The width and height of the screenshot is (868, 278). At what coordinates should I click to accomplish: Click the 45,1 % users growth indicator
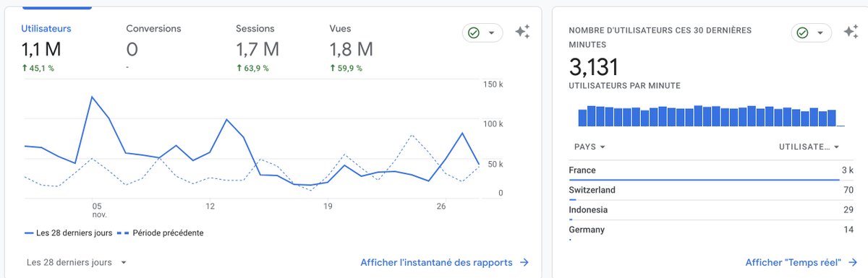point(38,69)
